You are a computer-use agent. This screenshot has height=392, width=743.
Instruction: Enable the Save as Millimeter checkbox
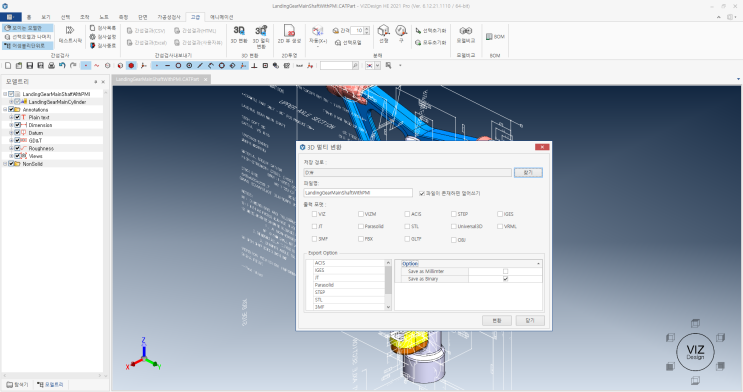click(x=505, y=271)
